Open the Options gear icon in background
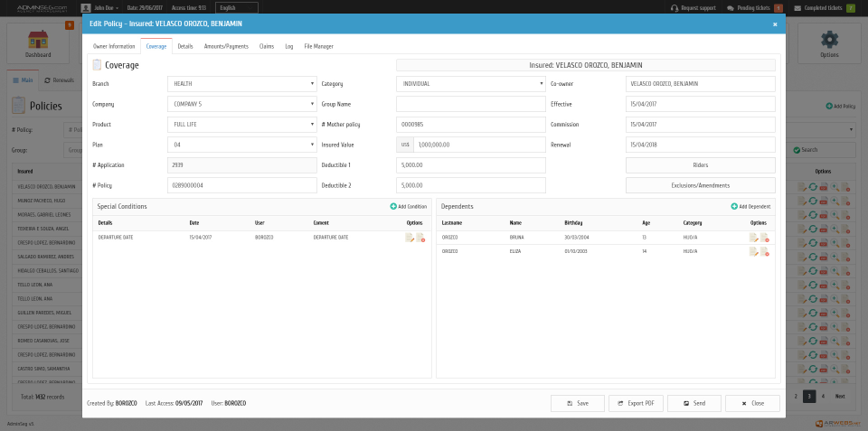The height and width of the screenshot is (431, 868). click(829, 40)
